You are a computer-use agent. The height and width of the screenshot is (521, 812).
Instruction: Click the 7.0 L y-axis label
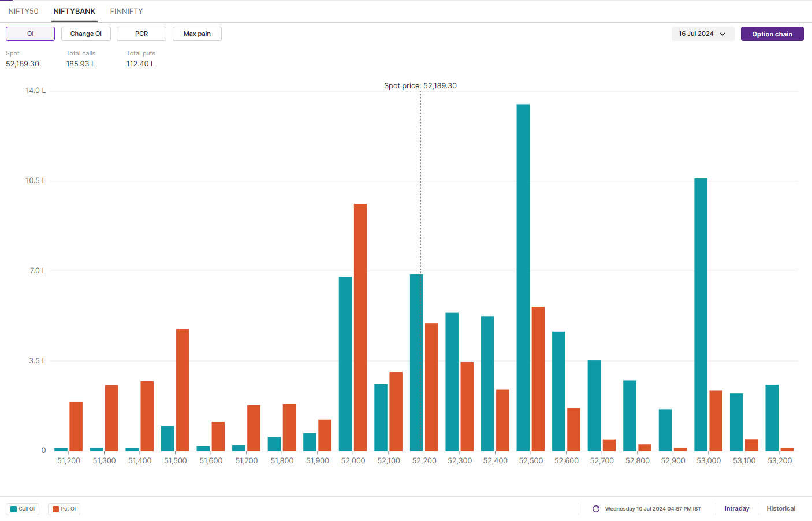[38, 270]
